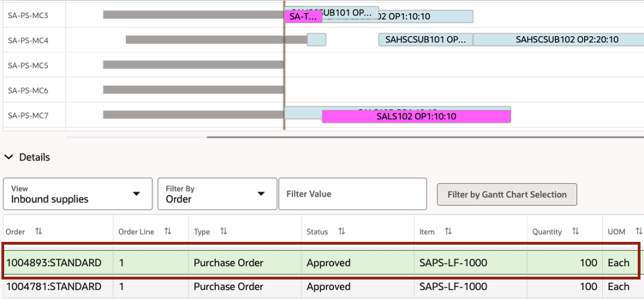Sort the Type column

tap(223, 231)
